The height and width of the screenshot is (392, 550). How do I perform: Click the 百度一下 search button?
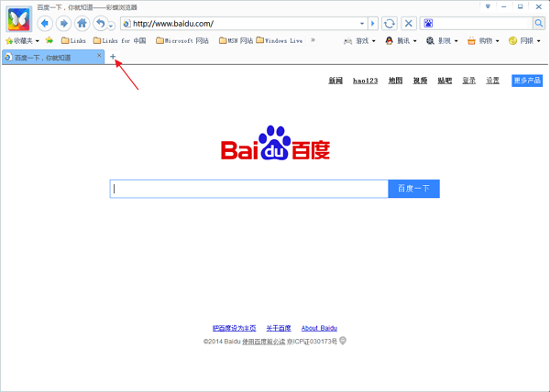point(414,189)
